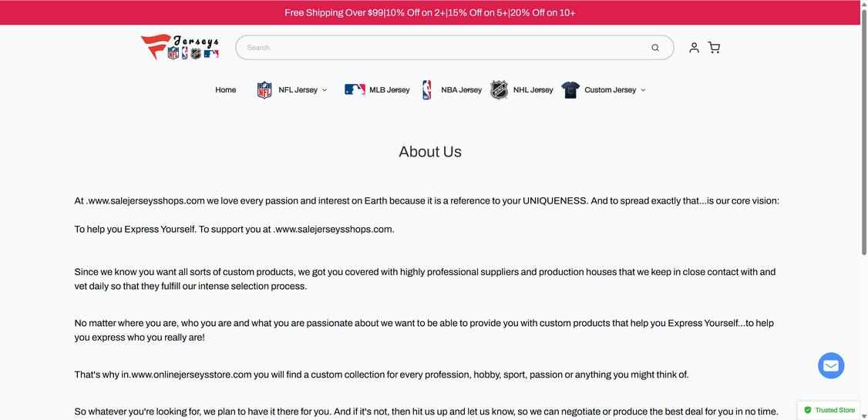Open the blue mail chat button
Screen dimensions: 868x420
831,366
